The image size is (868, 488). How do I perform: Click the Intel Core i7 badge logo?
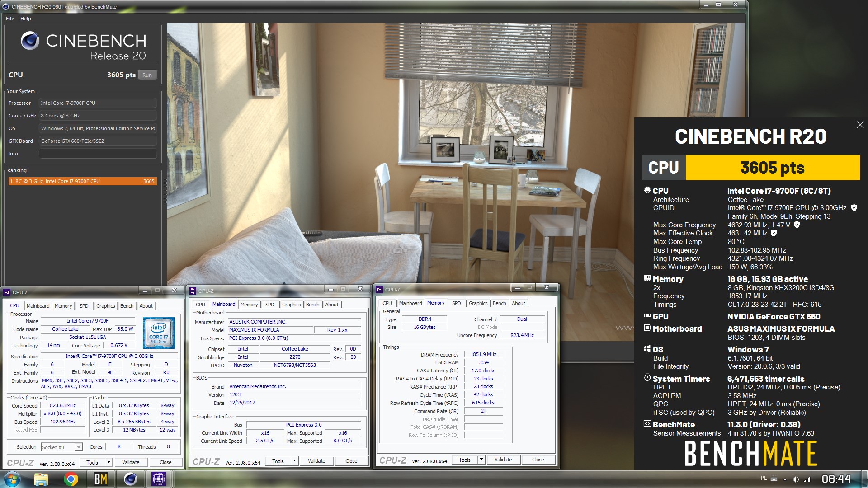pyautogui.click(x=159, y=333)
